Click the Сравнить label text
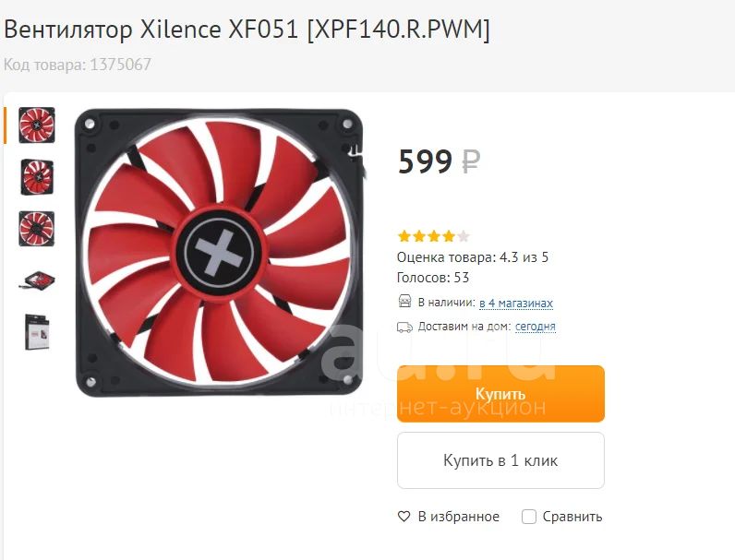The image size is (735, 560). click(x=572, y=517)
